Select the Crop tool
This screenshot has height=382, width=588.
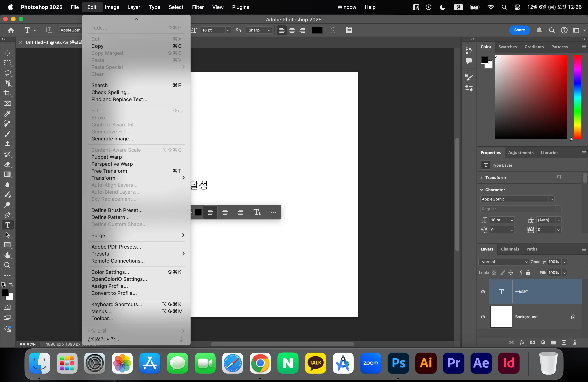pyautogui.click(x=7, y=93)
